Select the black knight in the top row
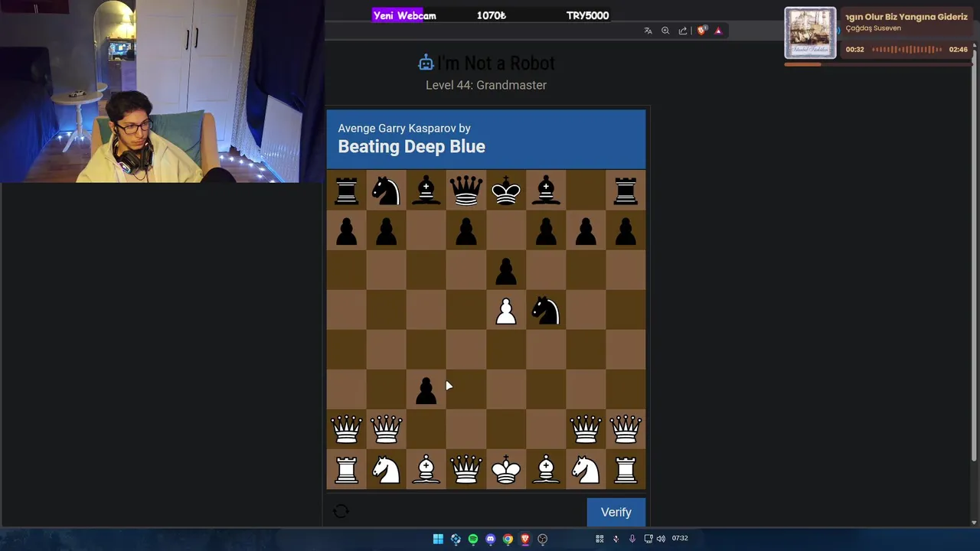 tap(387, 190)
